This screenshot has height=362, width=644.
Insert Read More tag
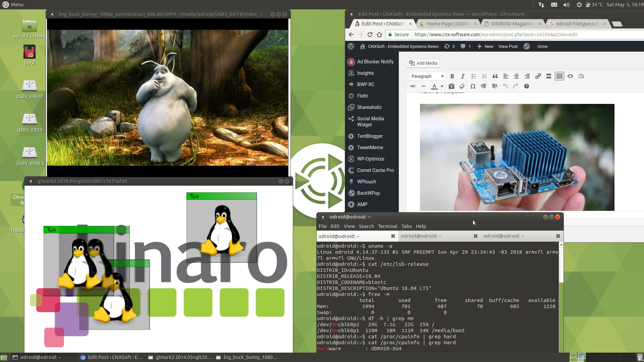pos(549,76)
